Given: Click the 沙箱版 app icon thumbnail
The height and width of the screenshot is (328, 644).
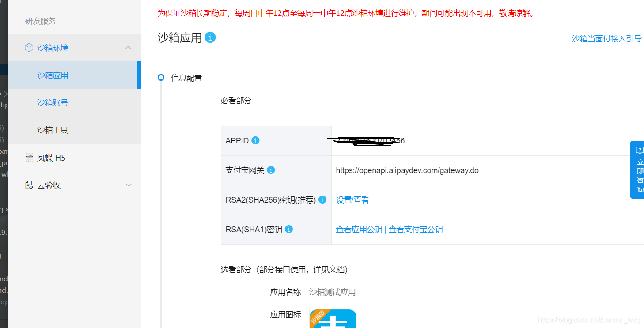Looking at the screenshot, I should tap(333, 319).
